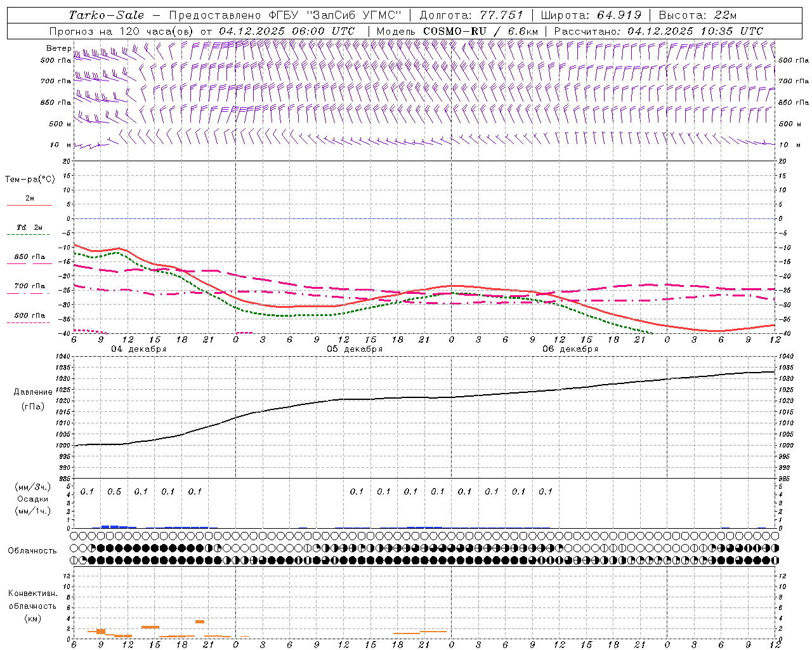
Task: Click the Тем-ра(°C) temperature heading
Action: click(30, 180)
